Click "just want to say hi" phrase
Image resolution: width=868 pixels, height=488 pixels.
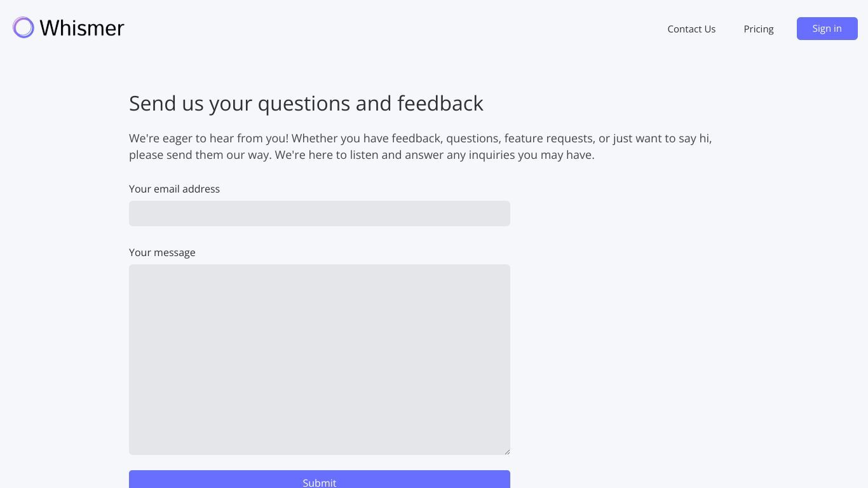tap(661, 138)
